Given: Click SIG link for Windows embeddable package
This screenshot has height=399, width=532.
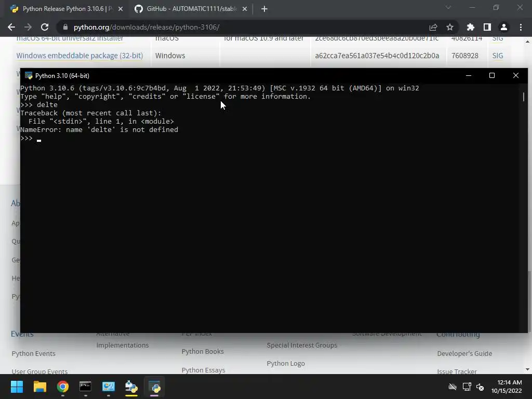Looking at the screenshot, I should tap(497, 56).
